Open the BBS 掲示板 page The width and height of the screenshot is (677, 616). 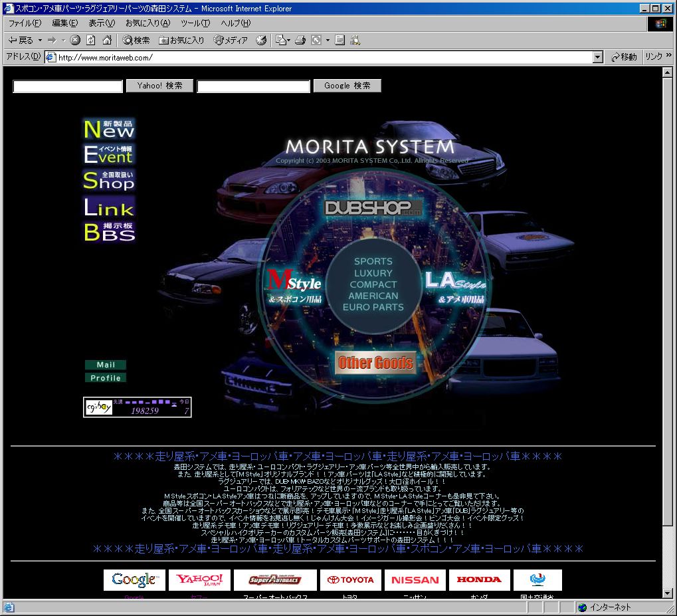[x=110, y=231]
